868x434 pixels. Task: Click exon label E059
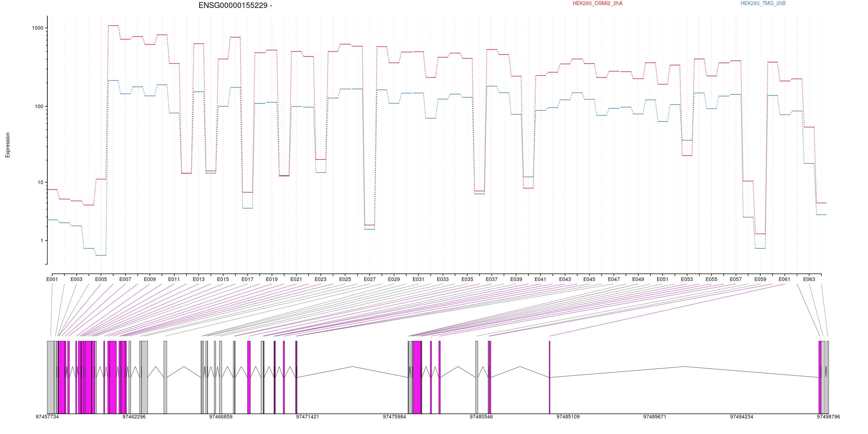point(760,279)
